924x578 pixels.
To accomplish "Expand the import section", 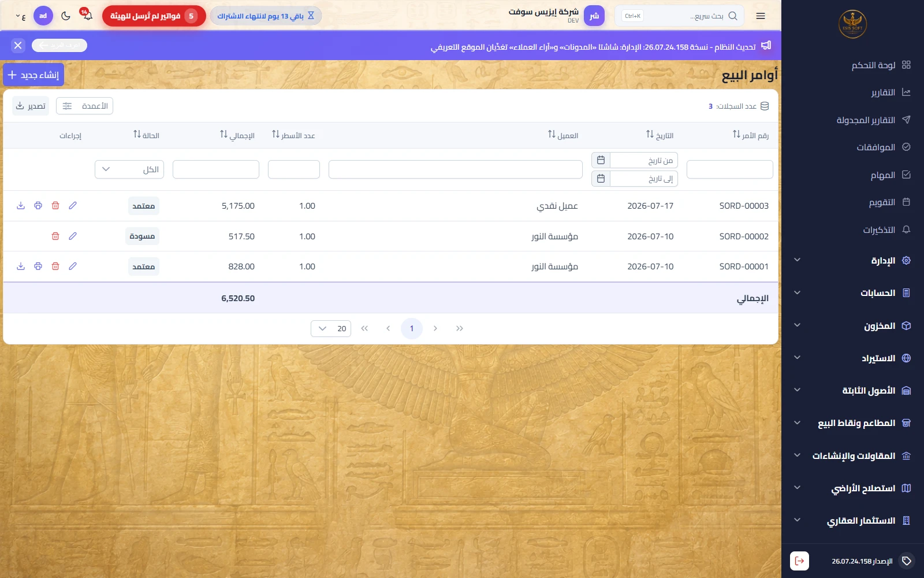I will 852,358.
